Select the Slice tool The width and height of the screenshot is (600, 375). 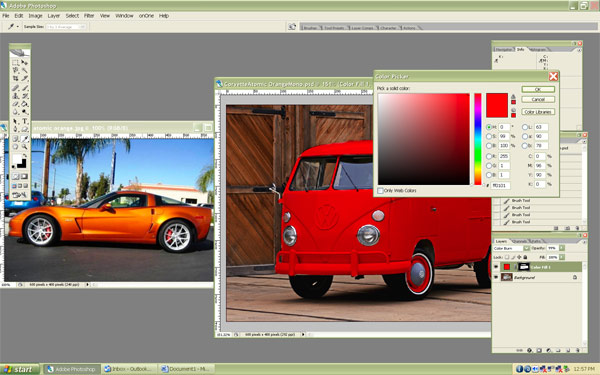[x=24, y=78]
